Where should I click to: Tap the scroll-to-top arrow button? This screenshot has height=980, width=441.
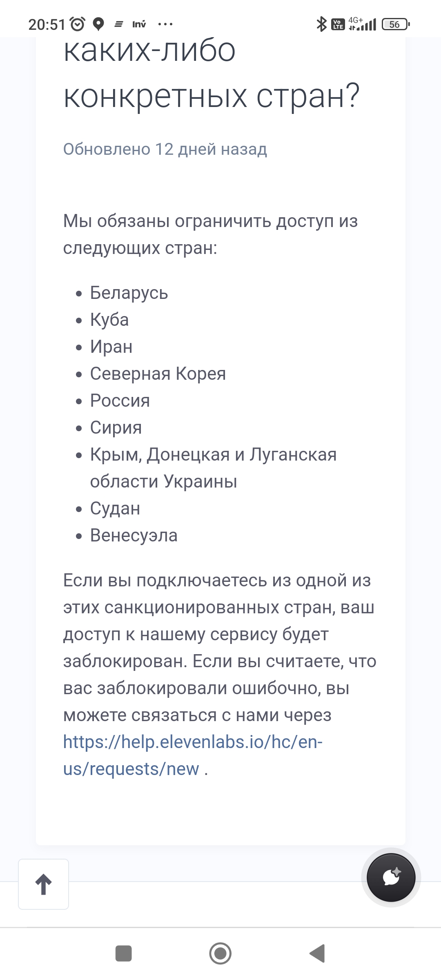pyautogui.click(x=43, y=884)
